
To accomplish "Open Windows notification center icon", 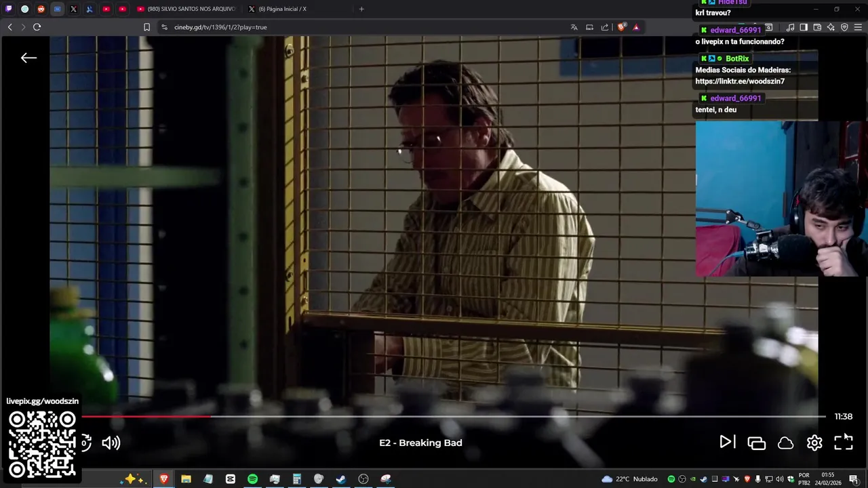I will (x=854, y=479).
